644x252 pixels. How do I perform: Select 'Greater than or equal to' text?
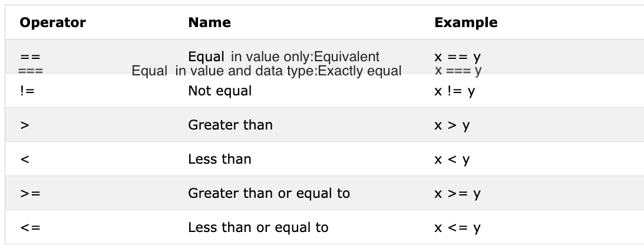coord(269,193)
